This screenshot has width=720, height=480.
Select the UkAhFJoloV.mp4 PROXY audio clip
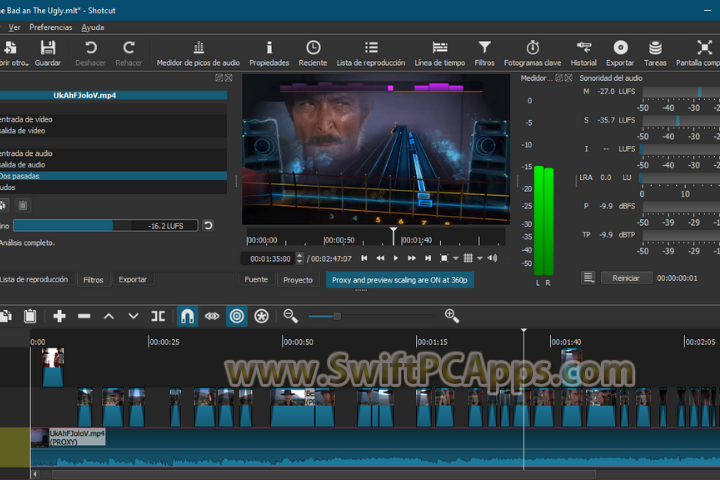[375, 447]
